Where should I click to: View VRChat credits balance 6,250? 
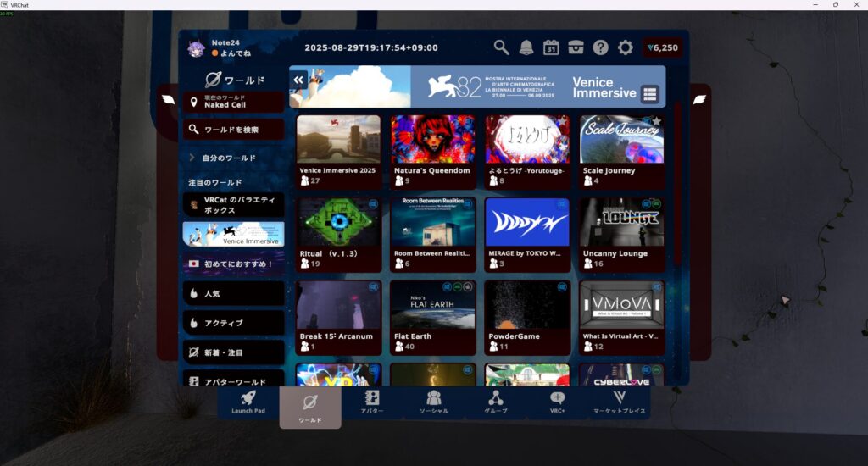click(x=663, y=47)
